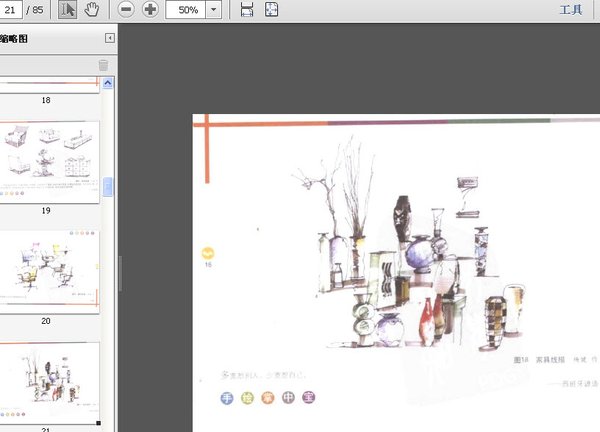Delete selected page via trash icon
Screen dimensions: 600x432
[x=103, y=65]
